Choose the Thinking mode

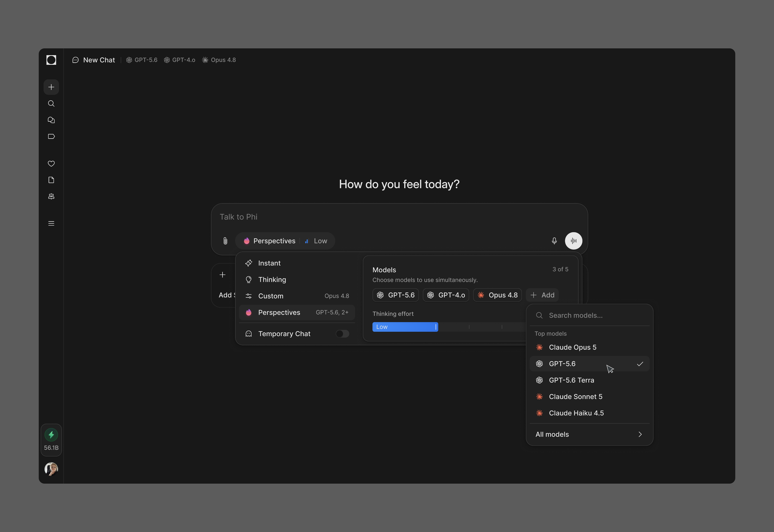297,280
